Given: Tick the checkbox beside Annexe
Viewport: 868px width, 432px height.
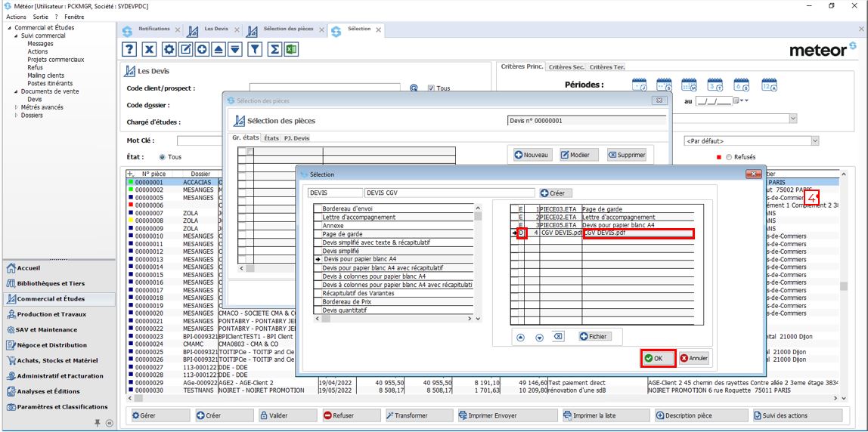Looking at the screenshot, I should [318, 226].
